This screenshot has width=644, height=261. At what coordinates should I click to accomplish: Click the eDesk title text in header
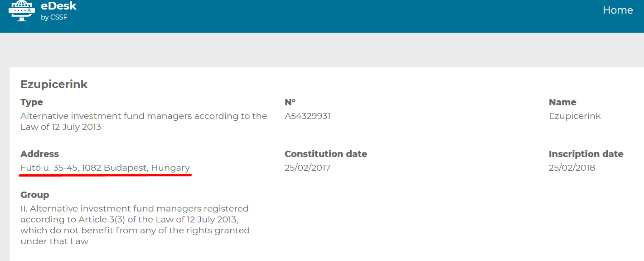pyautogui.click(x=58, y=6)
